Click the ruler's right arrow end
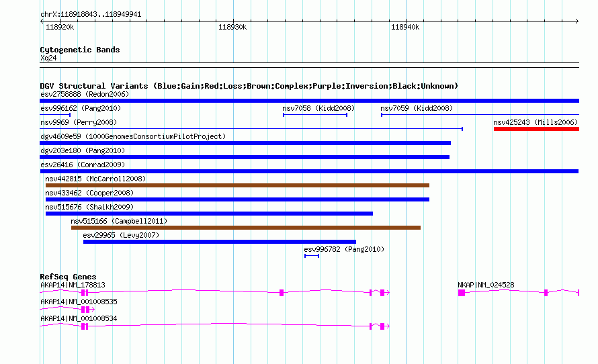Image resolution: width=598 pixels, height=364 pixels. click(577, 21)
